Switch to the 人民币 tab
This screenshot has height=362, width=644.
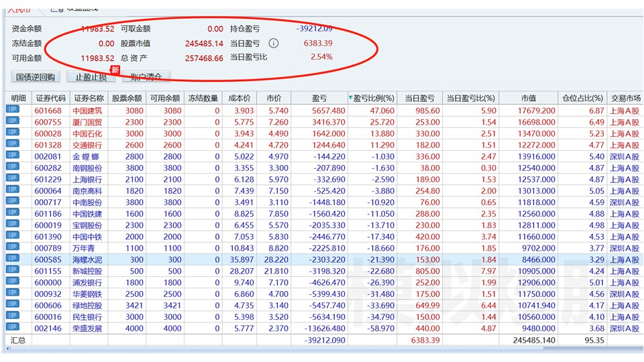pyautogui.click(x=19, y=9)
